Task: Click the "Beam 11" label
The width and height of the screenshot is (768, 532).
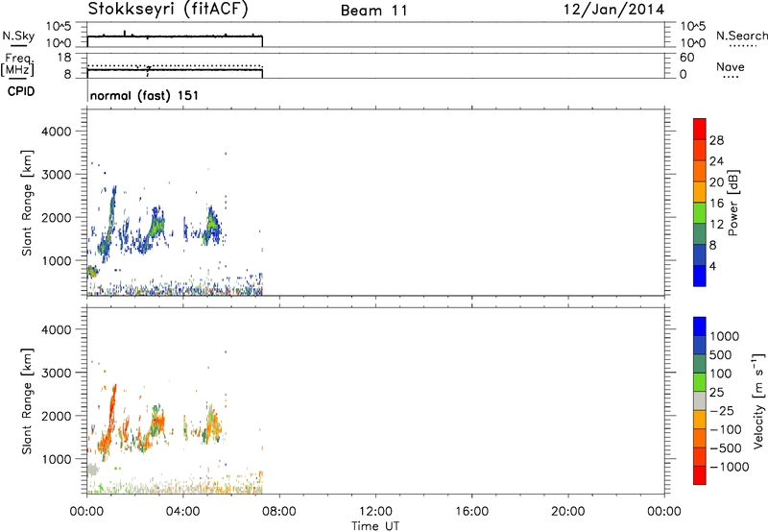Action: pos(374,11)
